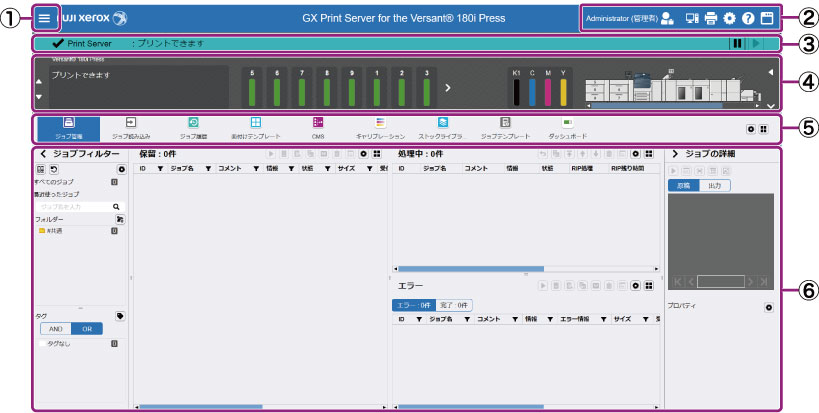Screen dimensions: 819x413
Task: Click the 処理中 list horizontal scrollbar
Action: pyautogui.click(x=471, y=269)
